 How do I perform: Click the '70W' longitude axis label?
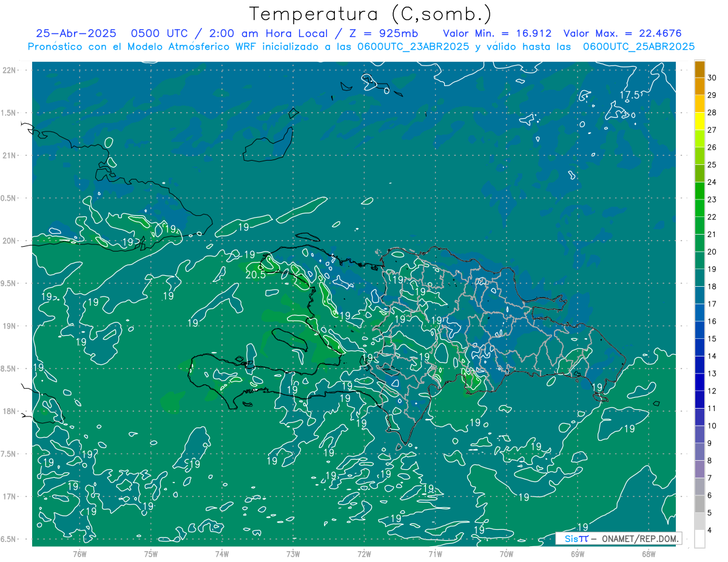(506, 554)
